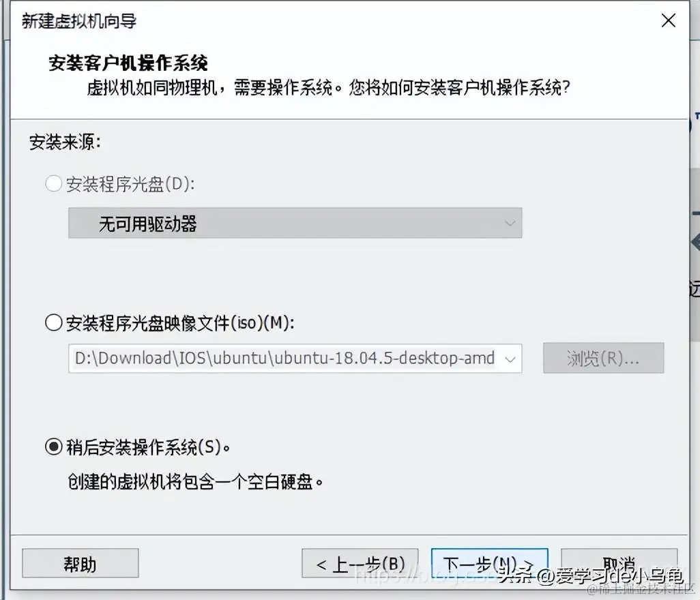Click the ubuntu-18.04.5-desktop ISO path field

coord(285,358)
